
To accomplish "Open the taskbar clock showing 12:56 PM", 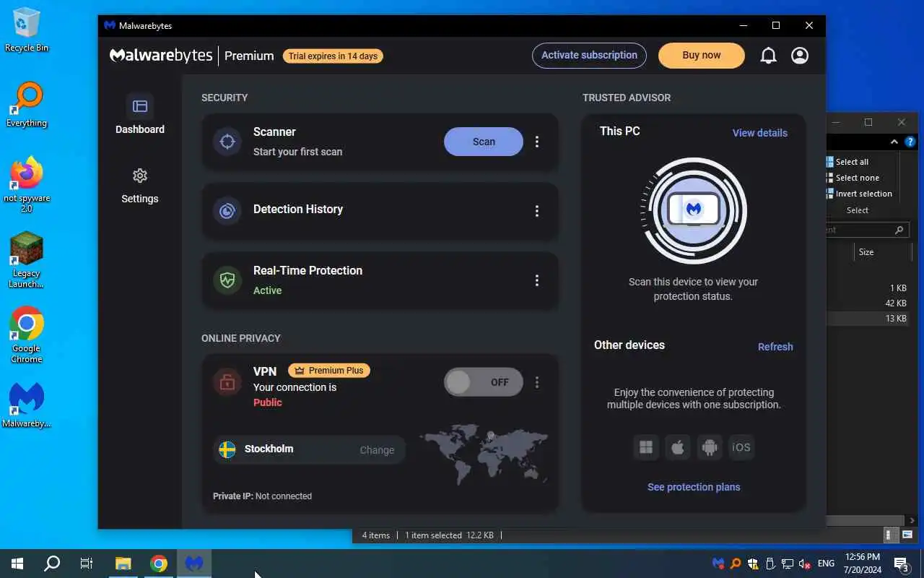I will coord(862,564).
